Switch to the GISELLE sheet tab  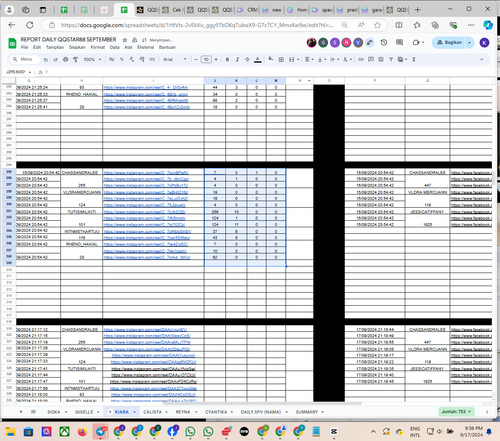click(x=84, y=412)
